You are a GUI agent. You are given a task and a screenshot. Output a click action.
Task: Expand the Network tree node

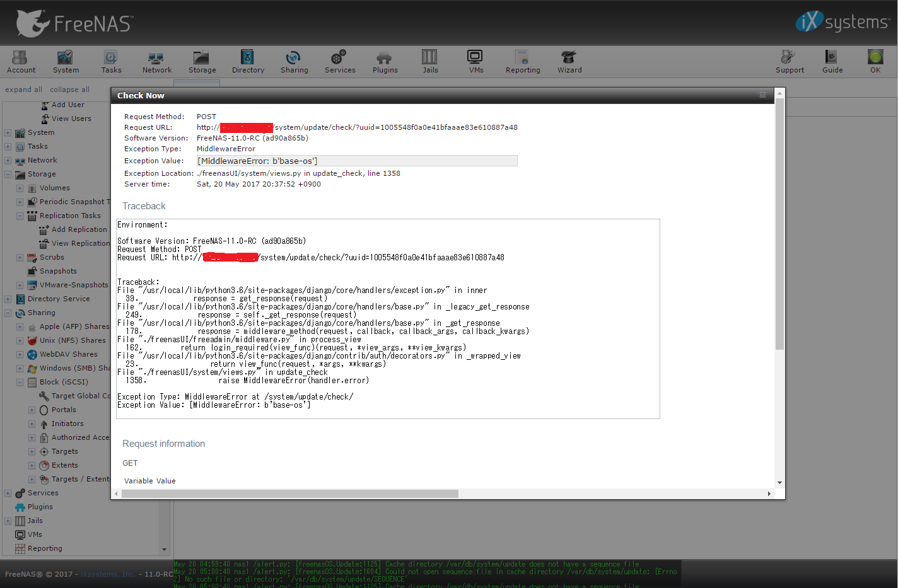8,160
